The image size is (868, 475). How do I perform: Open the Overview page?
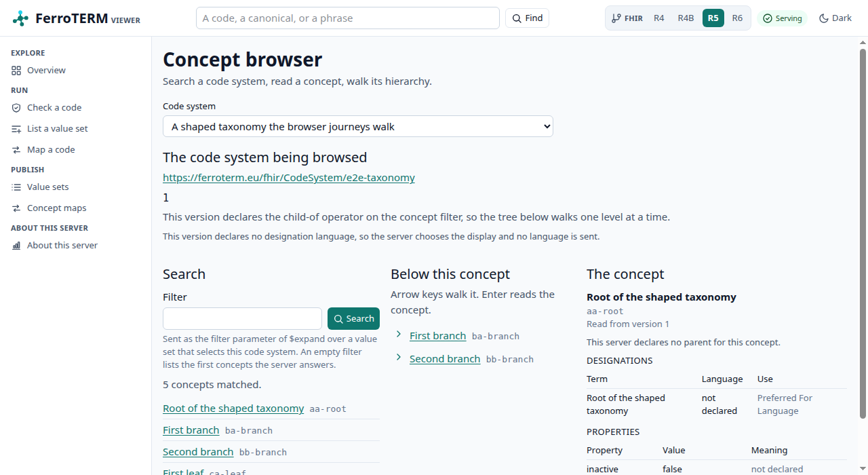click(75, 71)
